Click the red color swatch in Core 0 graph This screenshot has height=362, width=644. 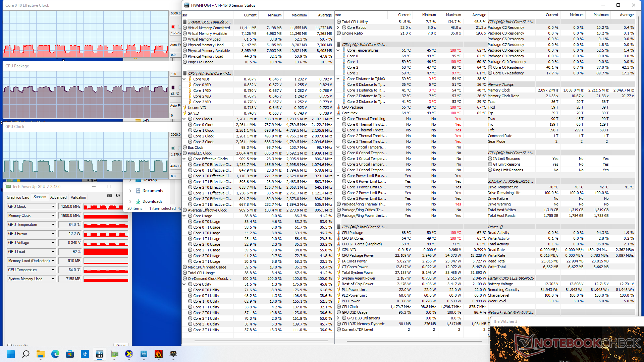pos(173,27)
